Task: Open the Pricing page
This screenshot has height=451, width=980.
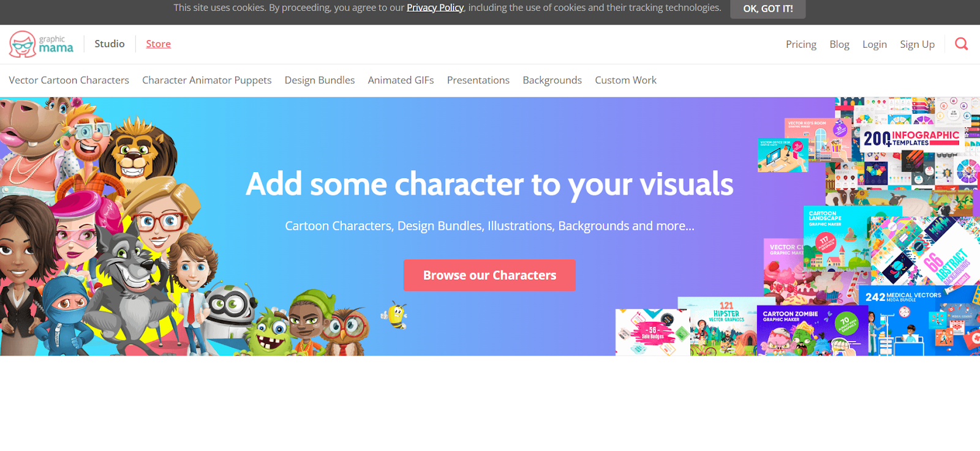Action: [x=801, y=44]
